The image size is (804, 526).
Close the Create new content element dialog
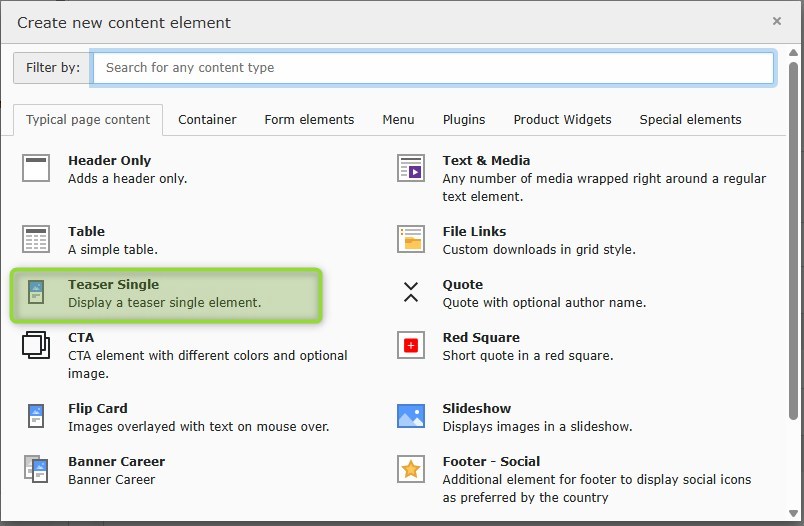coord(777,21)
